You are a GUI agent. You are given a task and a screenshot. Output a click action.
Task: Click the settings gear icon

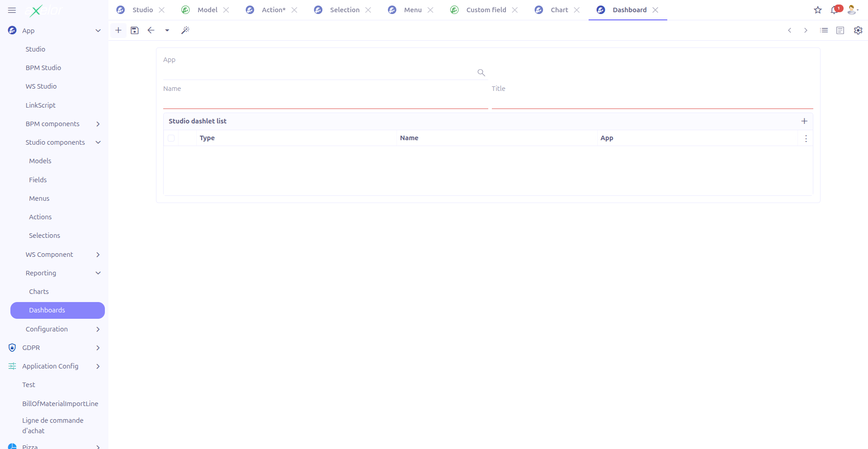(x=858, y=30)
